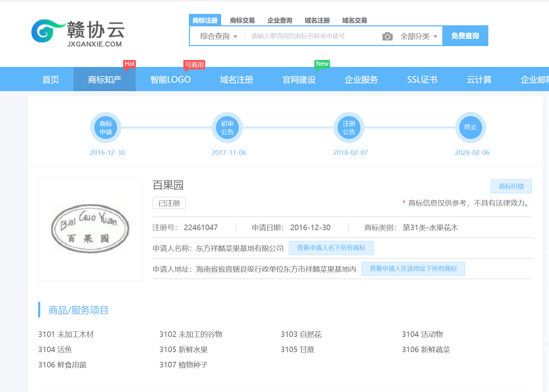Click the 商标纠错 button
This screenshot has height=392, width=549.
(511, 186)
